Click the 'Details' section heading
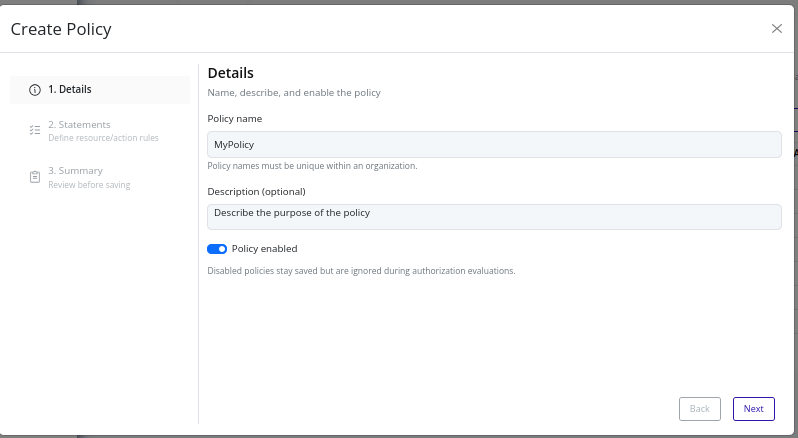Image resolution: width=798 pixels, height=438 pixels. tap(231, 73)
